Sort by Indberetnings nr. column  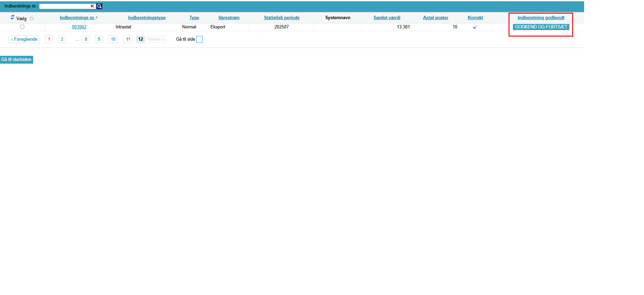(x=77, y=18)
